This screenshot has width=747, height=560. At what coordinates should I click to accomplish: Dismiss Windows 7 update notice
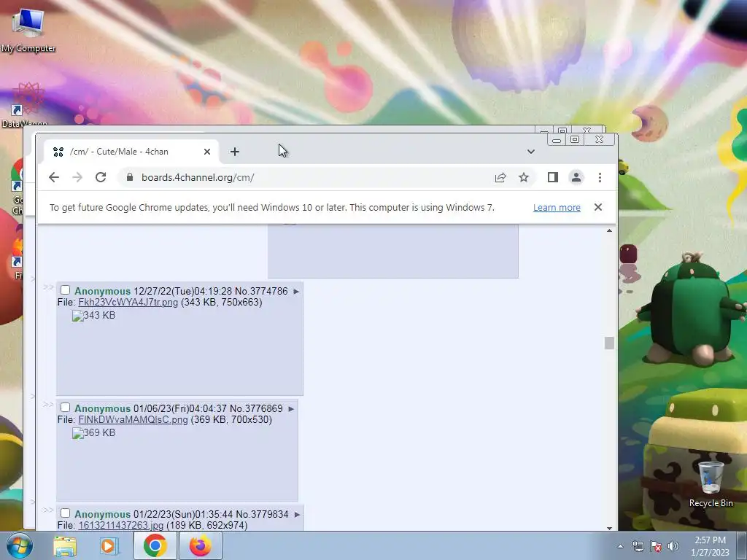(x=598, y=207)
